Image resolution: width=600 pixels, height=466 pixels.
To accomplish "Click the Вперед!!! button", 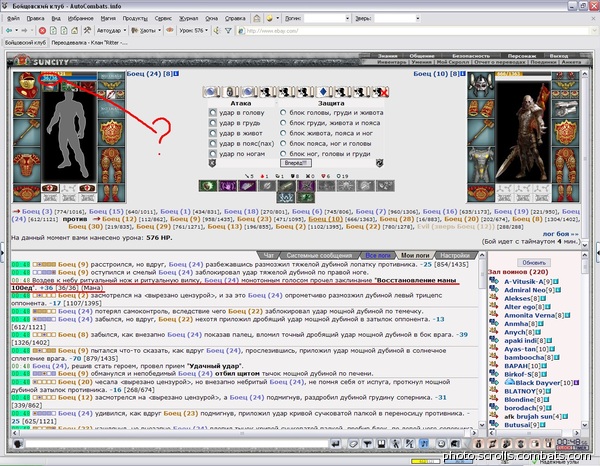I will point(295,163).
